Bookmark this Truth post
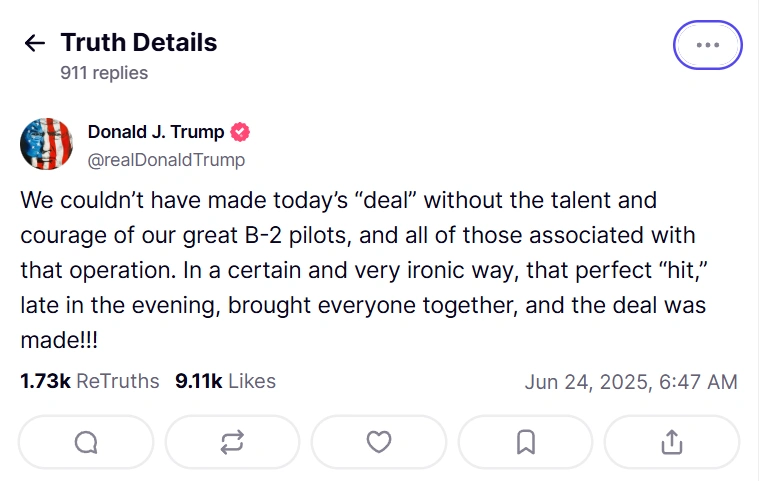This screenshot has width=767, height=481. [x=525, y=441]
